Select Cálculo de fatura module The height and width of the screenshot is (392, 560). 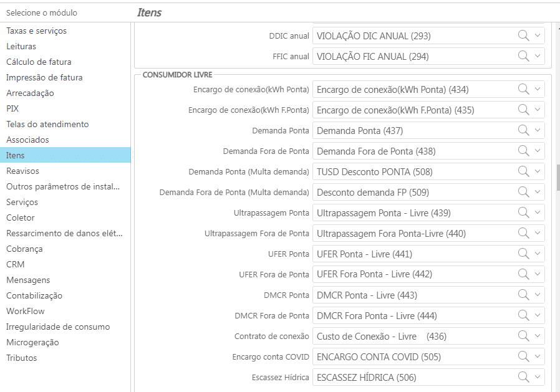pos(39,62)
